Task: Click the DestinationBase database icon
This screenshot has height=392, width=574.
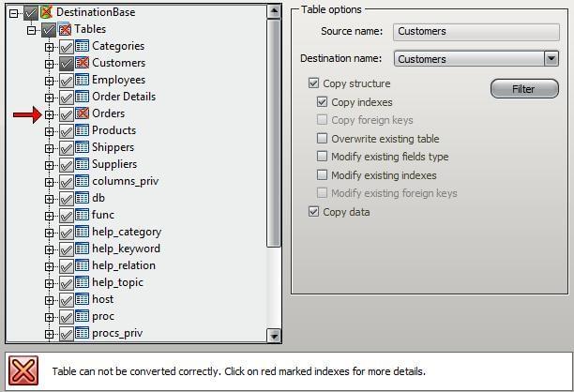Action: tap(47, 12)
